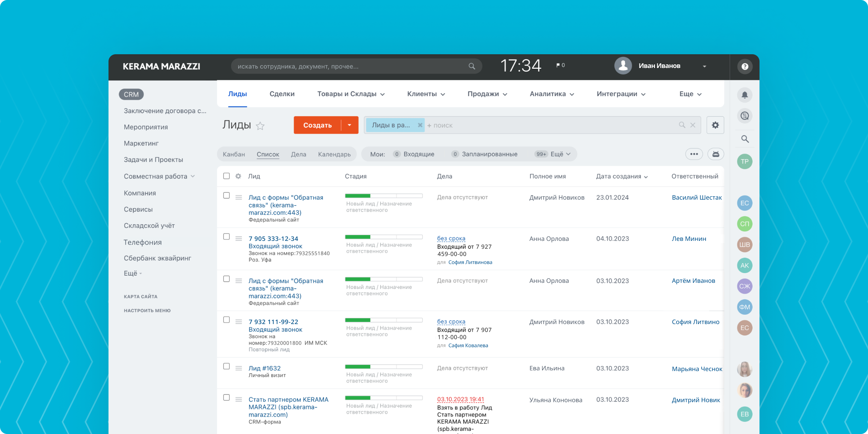868x434 pixels.
Task: Check the 7 932 111-99-22 lead row
Action: point(226,320)
